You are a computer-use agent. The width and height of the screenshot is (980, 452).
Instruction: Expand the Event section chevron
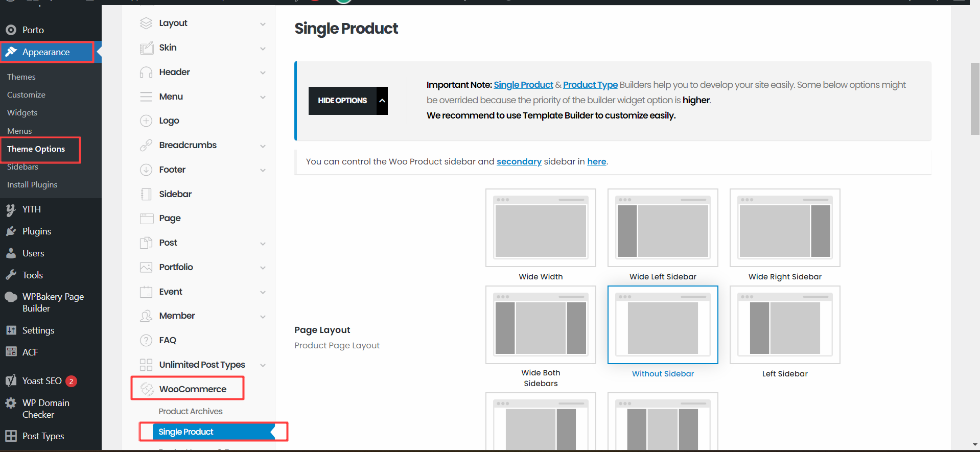pos(263,292)
